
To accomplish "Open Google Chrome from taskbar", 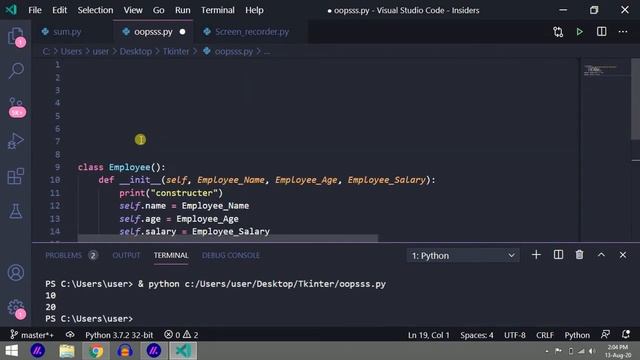I will click(x=96, y=351).
